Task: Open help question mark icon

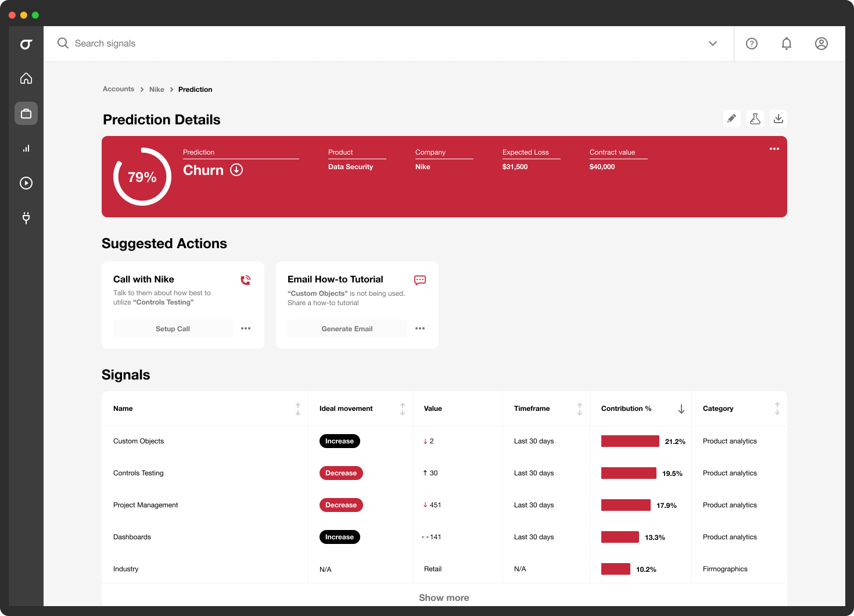Action: point(752,44)
